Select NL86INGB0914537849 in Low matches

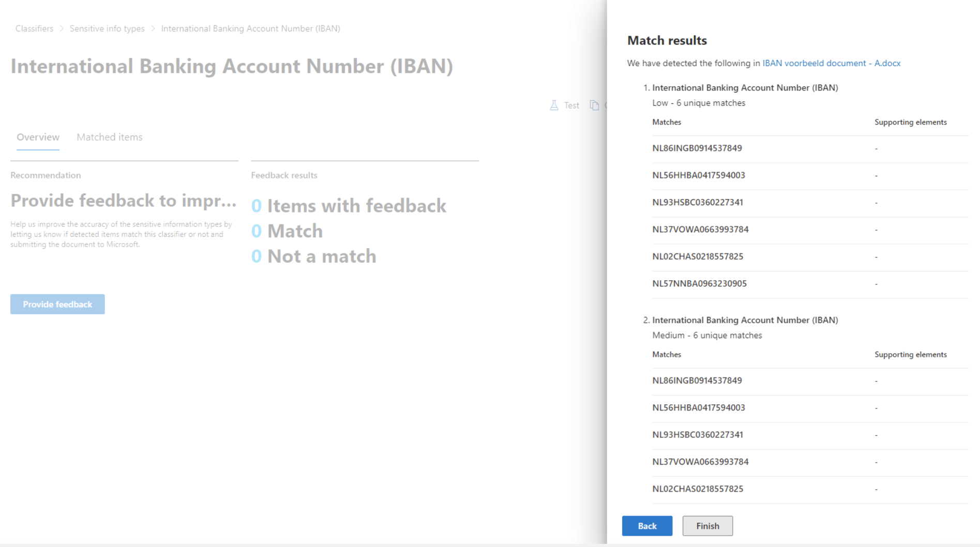coord(697,148)
